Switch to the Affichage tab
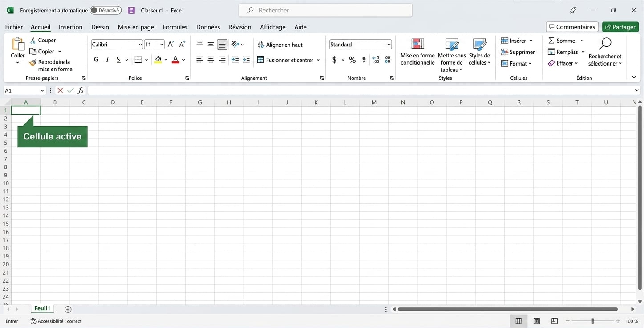 272,27
